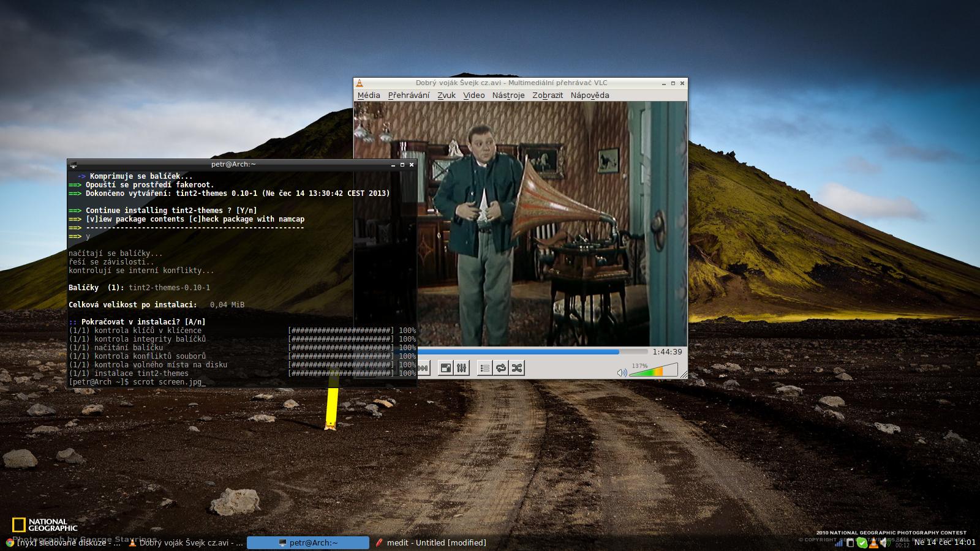
Task: Open the Video menu
Action: (473, 96)
